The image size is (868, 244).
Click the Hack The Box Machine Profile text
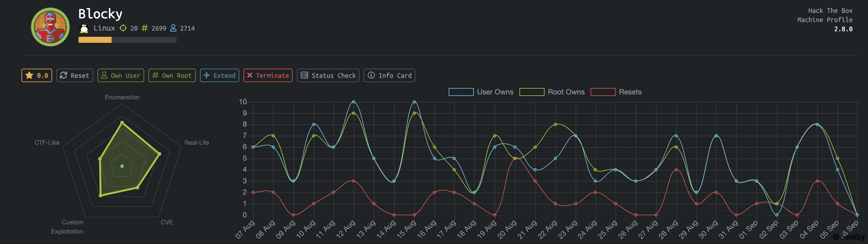825,15
